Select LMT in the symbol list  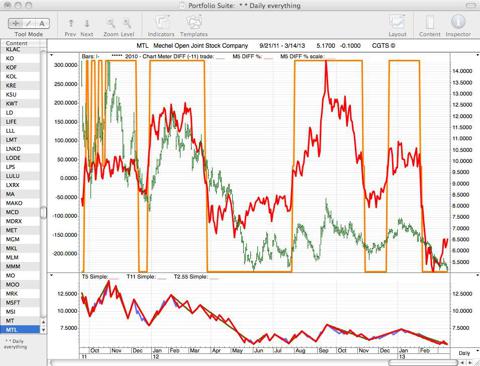[x=21, y=140]
